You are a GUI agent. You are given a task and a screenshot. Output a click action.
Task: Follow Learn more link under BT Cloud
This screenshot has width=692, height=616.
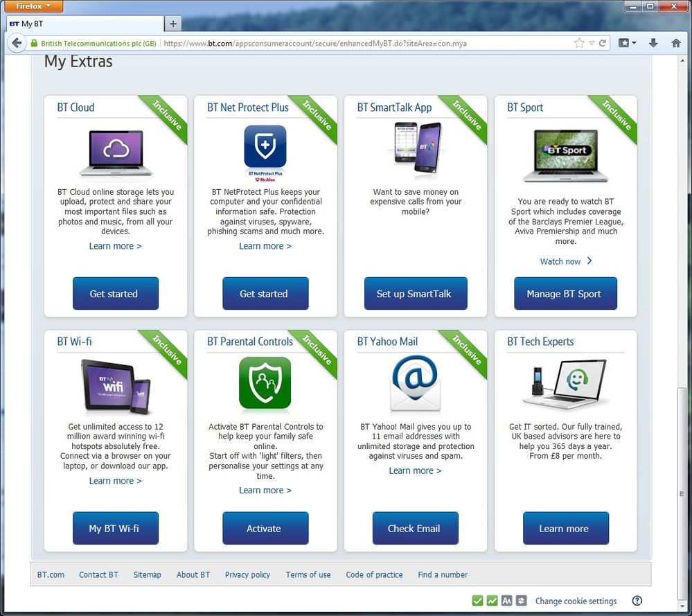[x=115, y=246]
